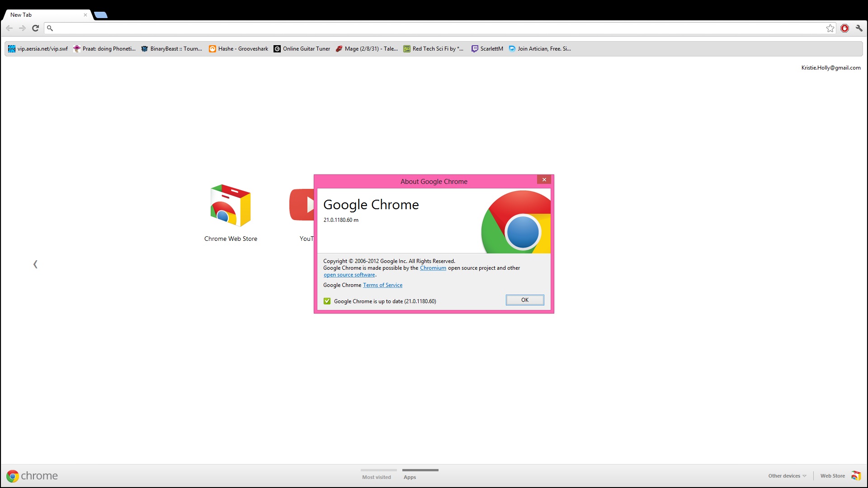Launch the Chrome Web Store app
The image size is (868, 488).
click(x=230, y=206)
